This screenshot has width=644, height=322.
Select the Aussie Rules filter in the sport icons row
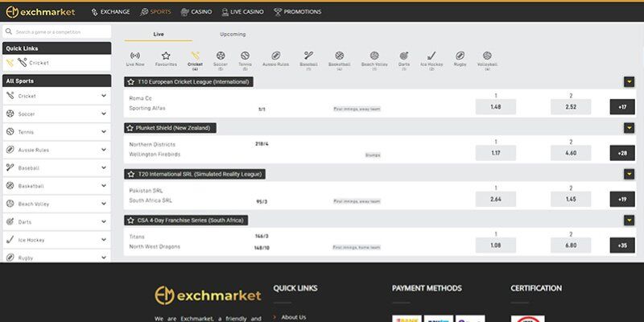coord(276,59)
